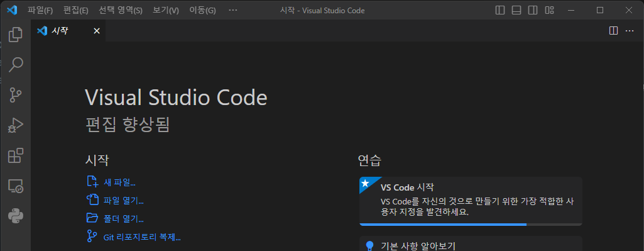The height and width of the screenshot is (251, 644).
Task: Toggle the secondary side bar layout icon
Action: (533, 10)
